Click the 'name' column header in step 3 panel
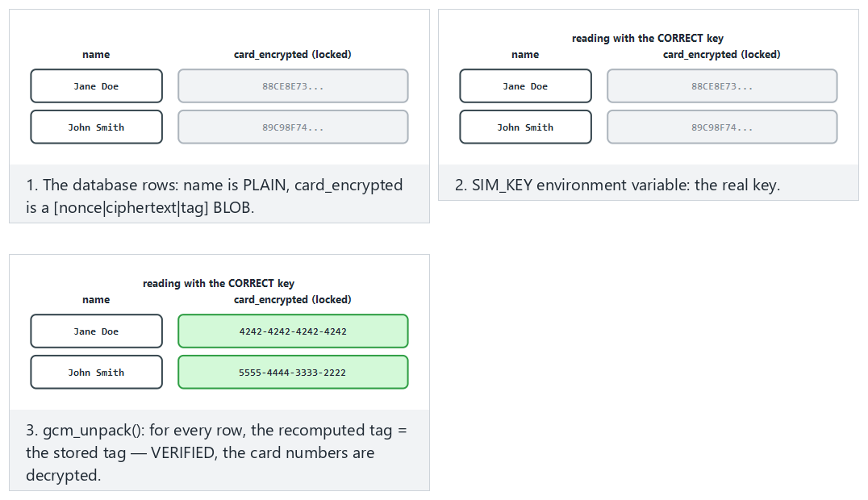 coord(96,299)
